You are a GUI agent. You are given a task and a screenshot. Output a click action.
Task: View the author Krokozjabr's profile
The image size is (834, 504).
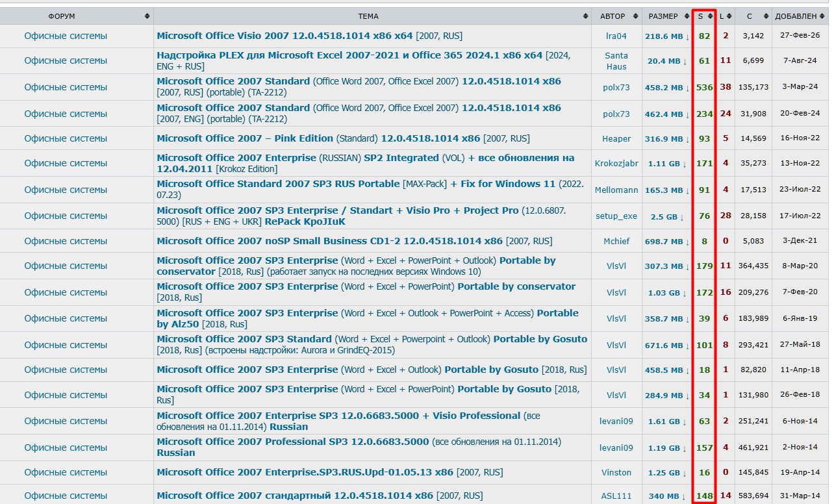[x=616, y=163]
